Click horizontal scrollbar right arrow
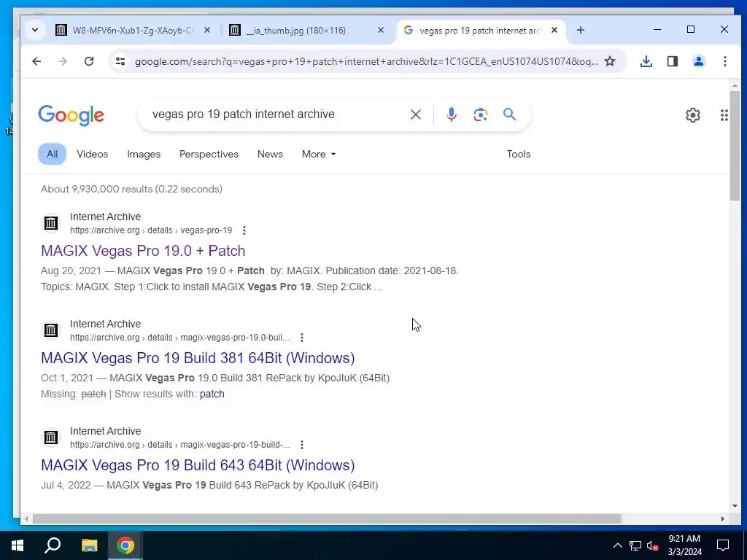The width and height of the screenshot is (747, 560). click(723, 518)
